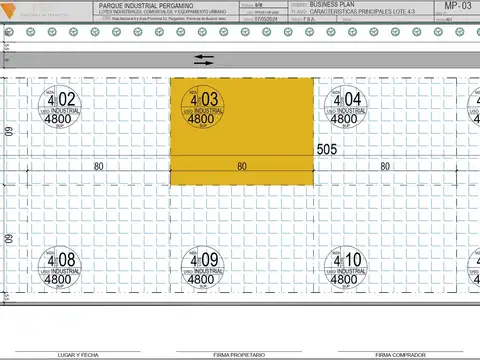Click the lot 4-09 circular label
This screenshot has width=480, height=360.
pos(202,267)
